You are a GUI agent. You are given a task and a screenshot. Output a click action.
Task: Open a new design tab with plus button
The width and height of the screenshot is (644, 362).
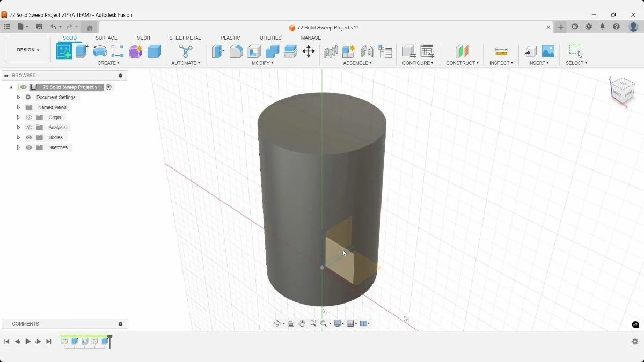click(x=561, y=27)
